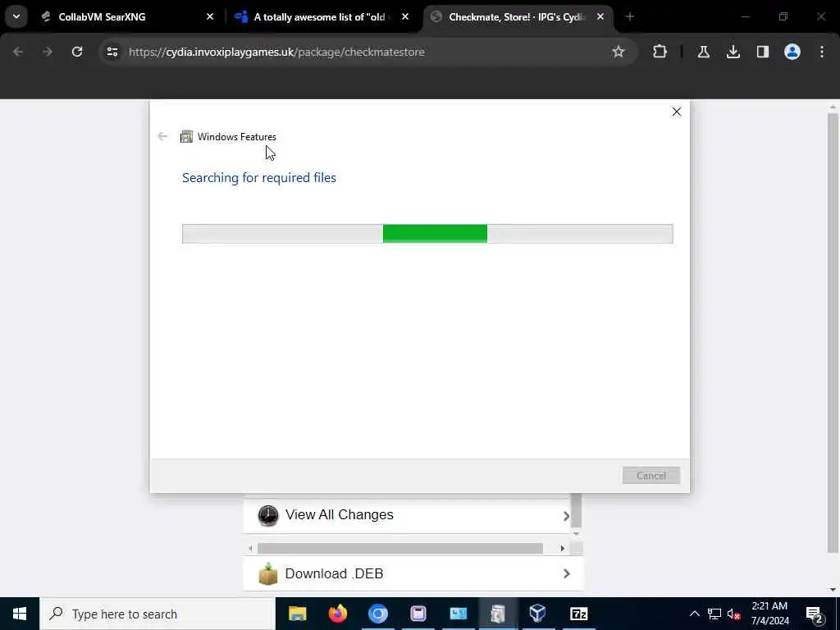
Task: Open Download .DEB
Action: [413, 573]
